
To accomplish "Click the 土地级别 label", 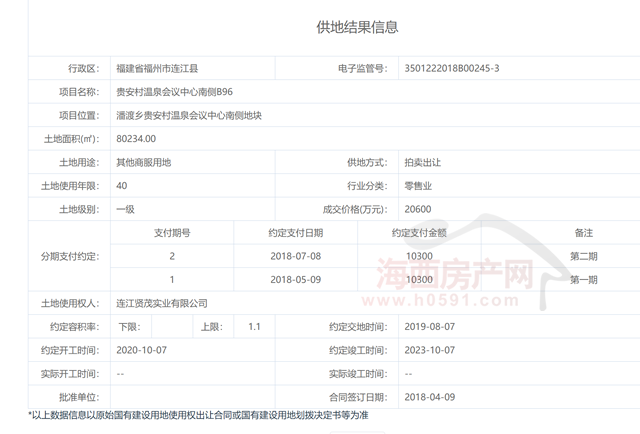I will (79, 209).
